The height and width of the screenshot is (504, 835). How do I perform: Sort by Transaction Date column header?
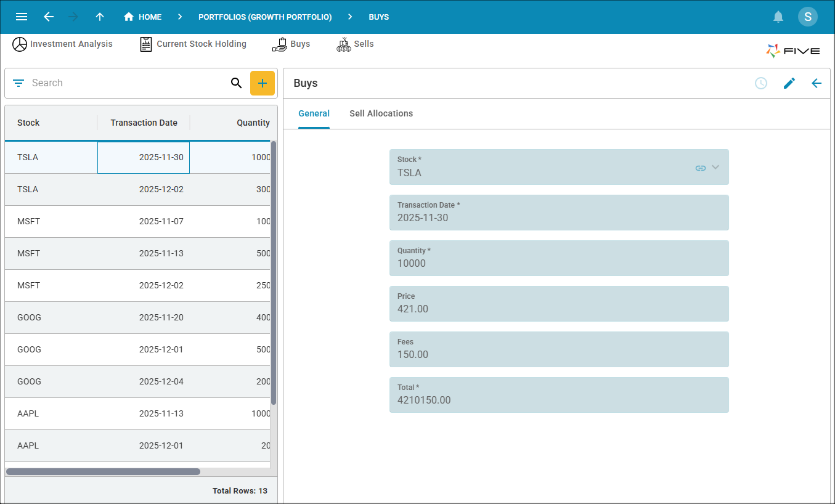click(144, 123)
